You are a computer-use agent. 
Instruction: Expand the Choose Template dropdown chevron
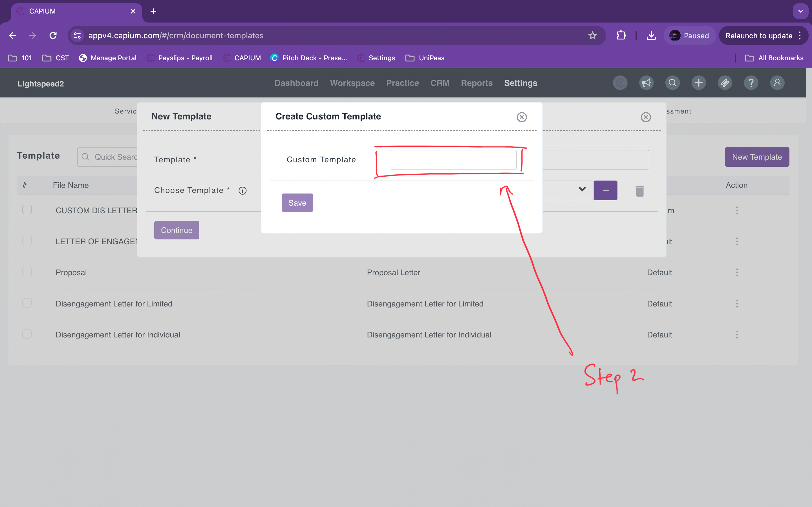(582, 190)
